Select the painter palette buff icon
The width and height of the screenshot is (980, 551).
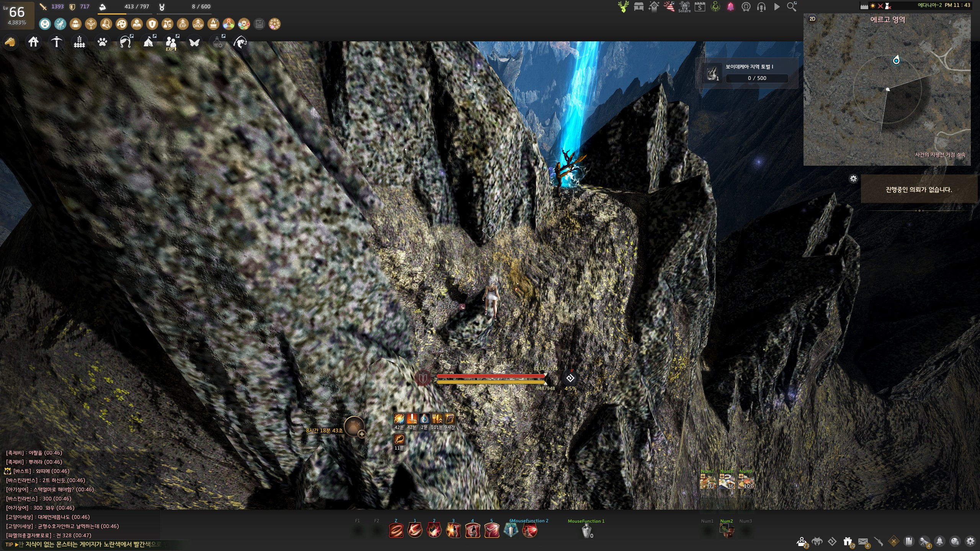(121, 24)
